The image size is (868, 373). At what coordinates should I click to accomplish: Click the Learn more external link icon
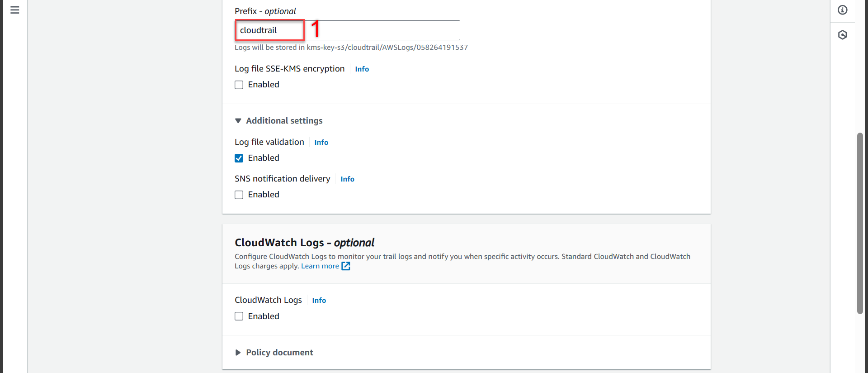tap(346, 266)
